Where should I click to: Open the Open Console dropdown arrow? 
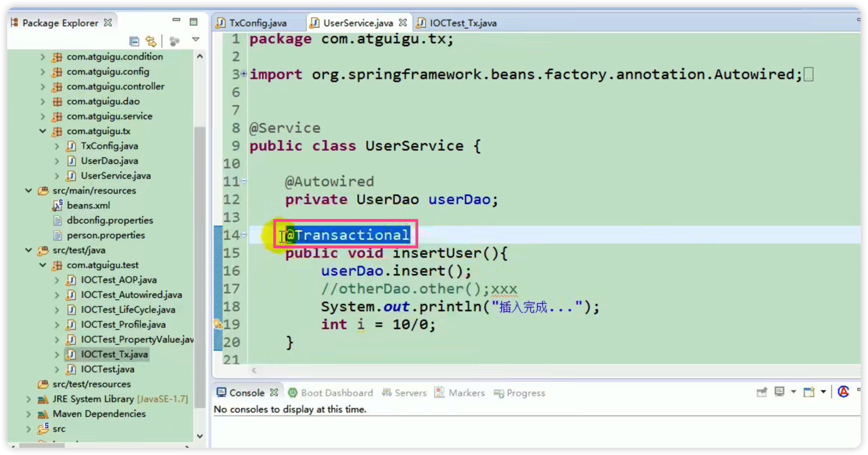point(823,392)
